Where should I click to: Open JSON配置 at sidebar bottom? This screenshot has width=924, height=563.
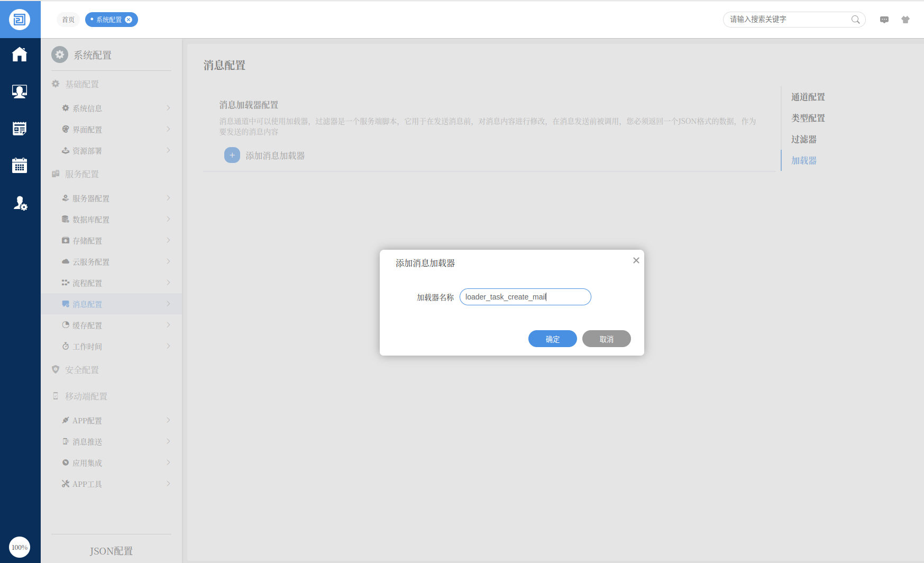pos(111,551)
